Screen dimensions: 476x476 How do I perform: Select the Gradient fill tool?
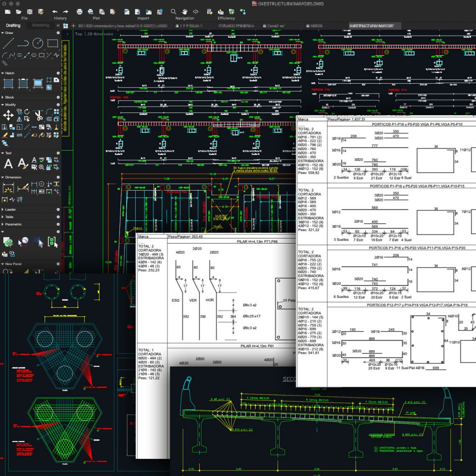pyautogui.click(x=38, y=84)
